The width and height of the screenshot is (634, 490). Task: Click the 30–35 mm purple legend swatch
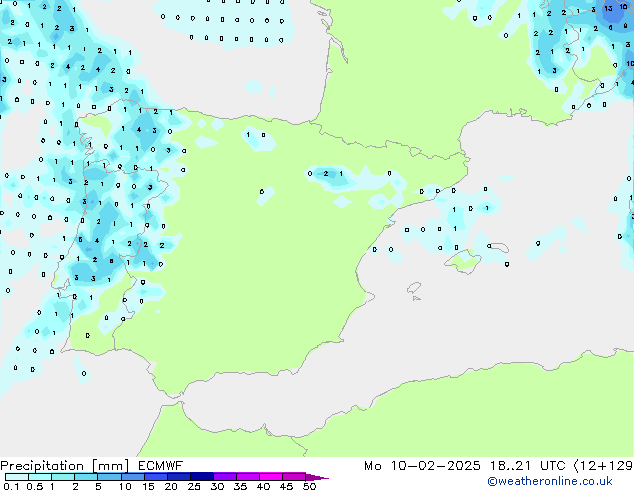[224, 477]
